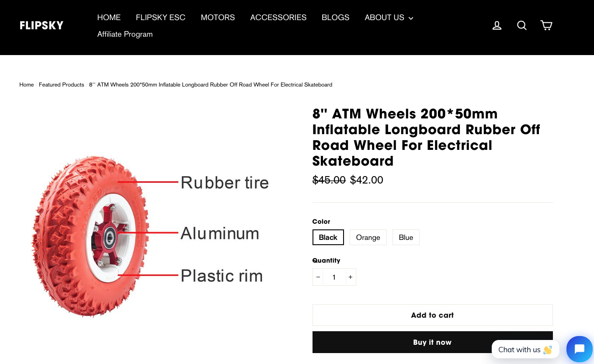Click the Featured Products breadcrumb link
The width and height of the screenshot is (594, 364).
point(61,85)
